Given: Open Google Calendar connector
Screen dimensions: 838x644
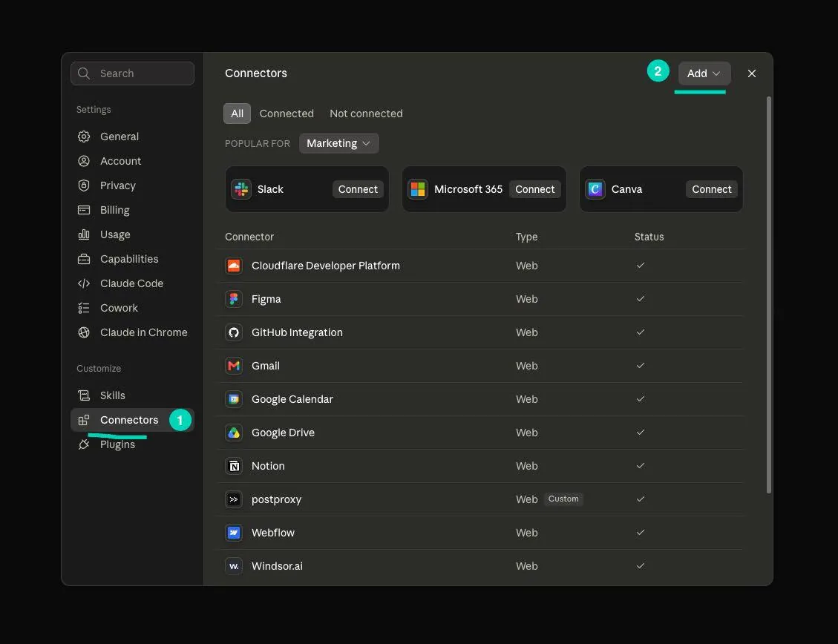Looking at the screenshot, I should pos(480,399).
